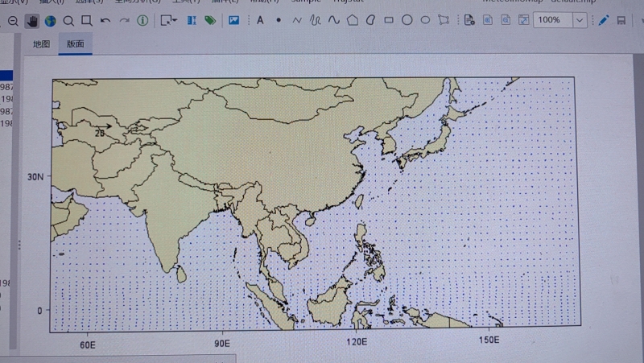Select the Pan hand tool

click(32, 20)
